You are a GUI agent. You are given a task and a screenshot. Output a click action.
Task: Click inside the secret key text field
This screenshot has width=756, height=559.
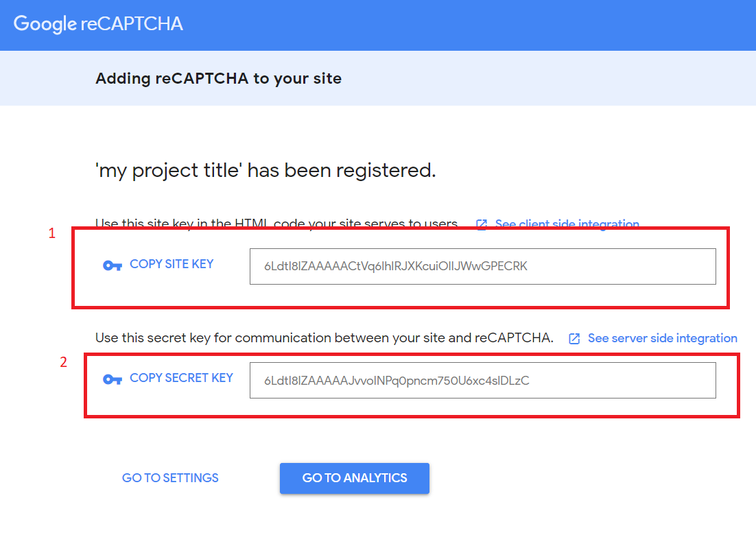(x=482, y=380)
